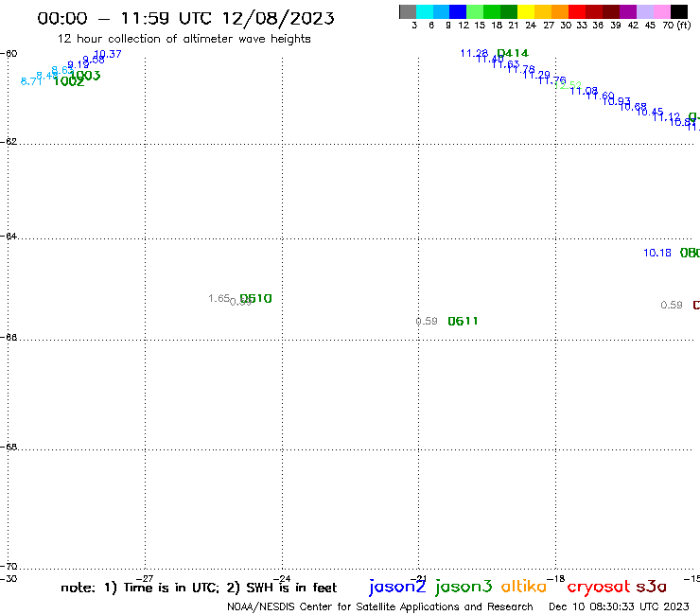Click the blue 'jason2' satellite legend label
This screenshot has width=700, height=615.
coord(397,587)
